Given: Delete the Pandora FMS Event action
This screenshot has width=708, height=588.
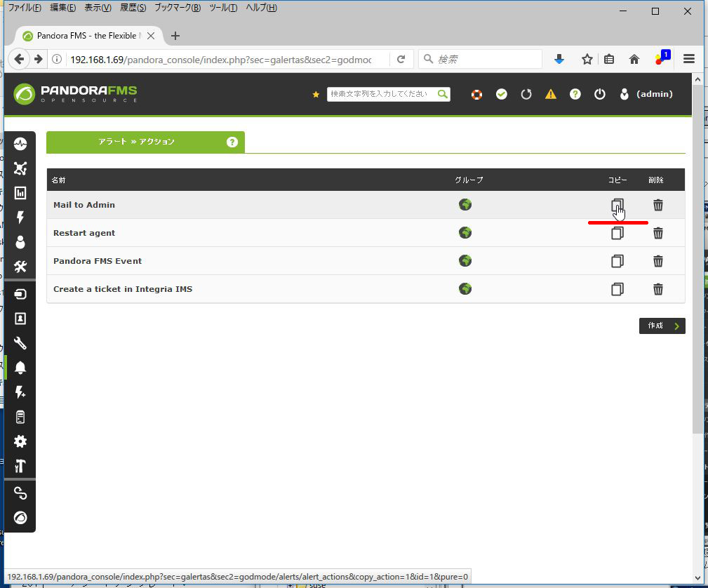Looking at the screenshot, I should (658, 261).
